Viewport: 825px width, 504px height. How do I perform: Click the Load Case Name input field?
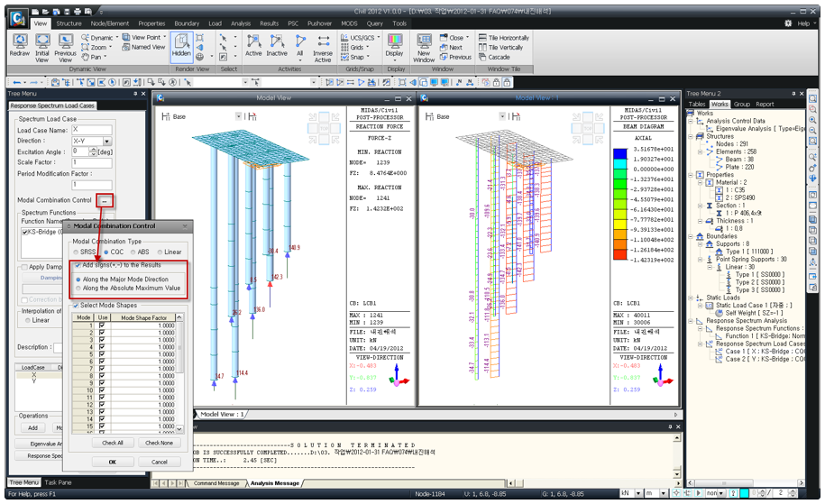coord(92,130)
